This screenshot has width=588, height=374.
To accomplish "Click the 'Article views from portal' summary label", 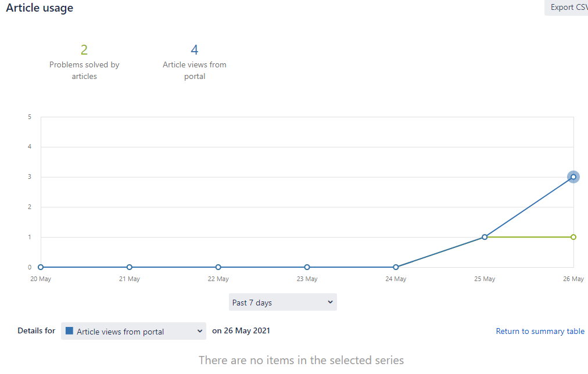I will pyautogui.click(x=194, y=70).
